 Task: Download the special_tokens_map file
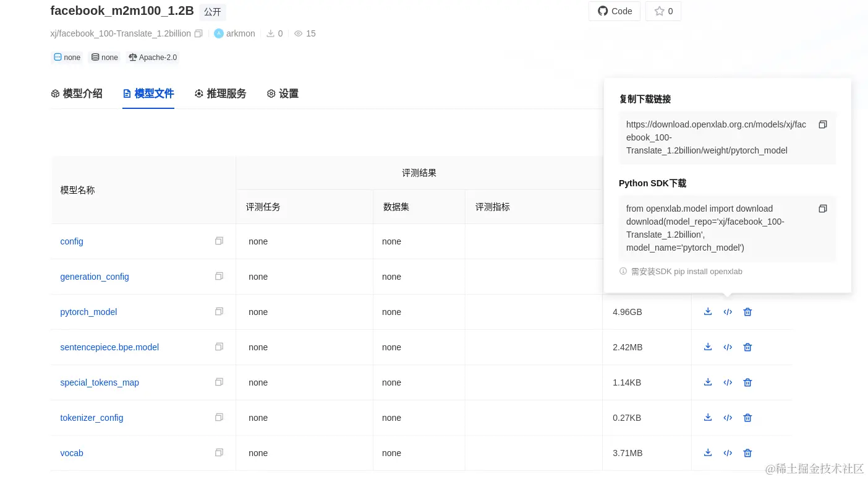708,382
